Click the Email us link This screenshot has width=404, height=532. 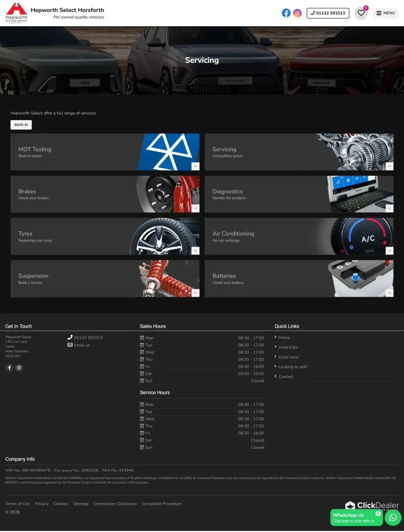[x=81, y=345]
